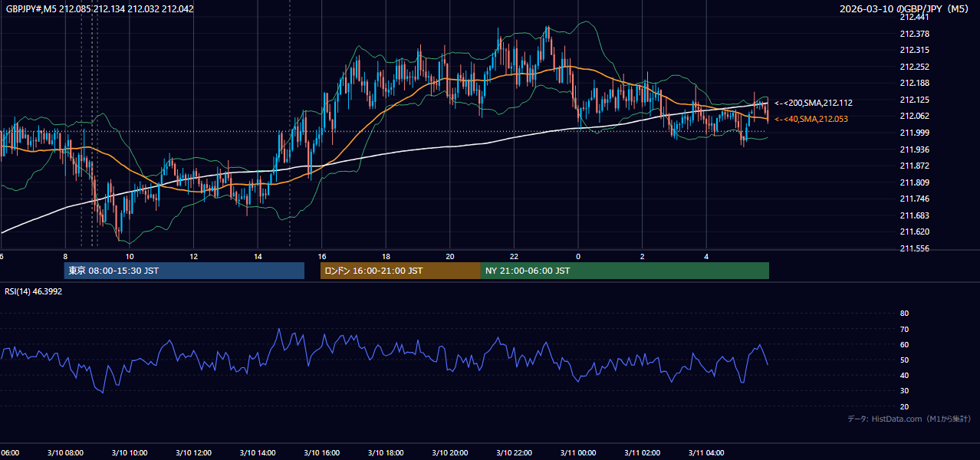Click the bottom date label 3/10 18:00
This screenshot has height=460, width=980.
[x=386, y=453]
